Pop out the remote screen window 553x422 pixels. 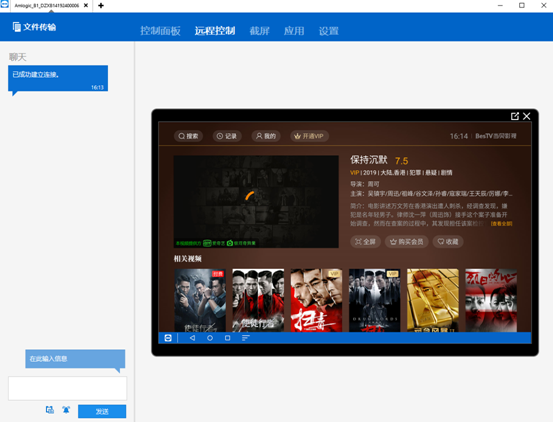tap(515, 116)
